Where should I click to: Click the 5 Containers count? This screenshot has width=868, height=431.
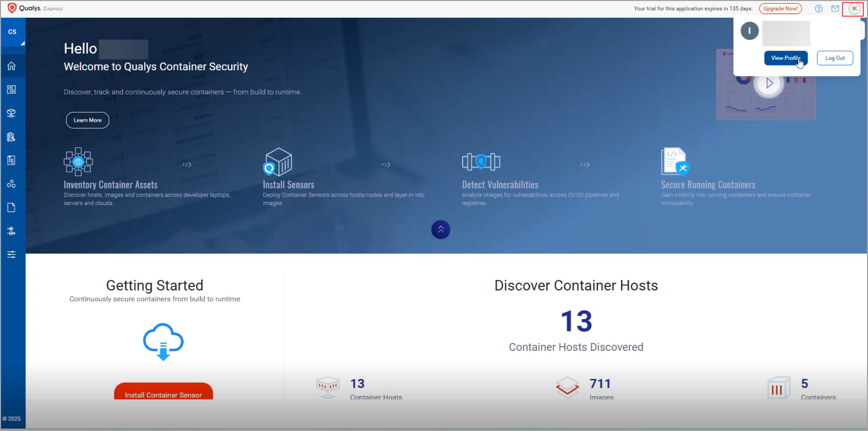coord(805,384)
